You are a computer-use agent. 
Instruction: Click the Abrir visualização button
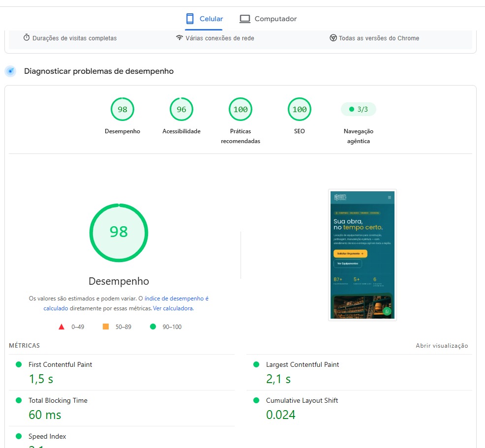pyautogui.click(x=442, y=346)
